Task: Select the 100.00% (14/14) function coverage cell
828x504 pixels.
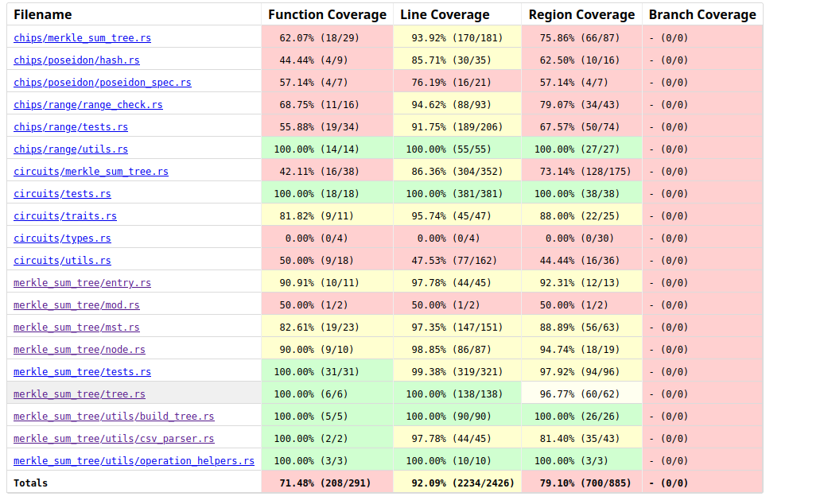Action: pos(328,149)
